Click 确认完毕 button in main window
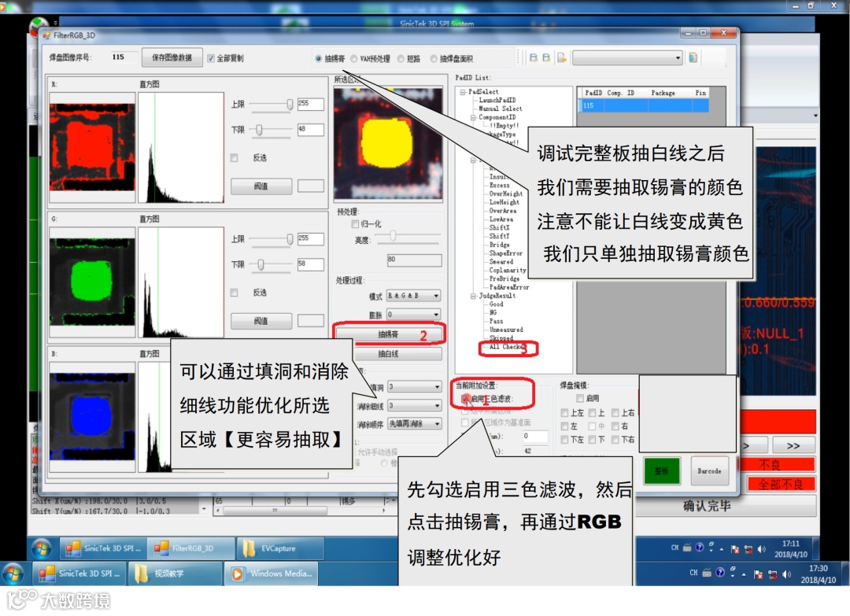The width and height of the screenshot is (850, 616). pyautogui.click(x=707, y=506)
